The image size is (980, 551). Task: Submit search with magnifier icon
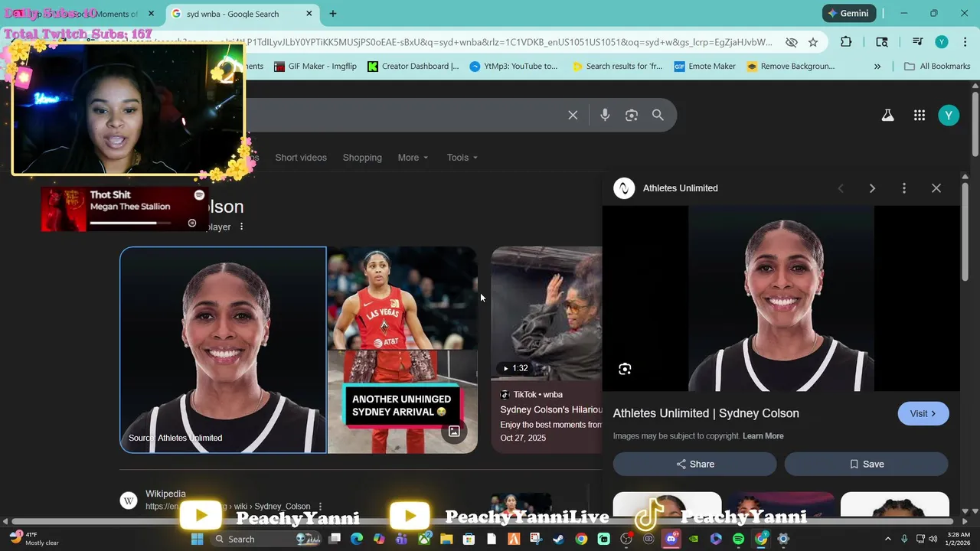(x=658, y=115)
